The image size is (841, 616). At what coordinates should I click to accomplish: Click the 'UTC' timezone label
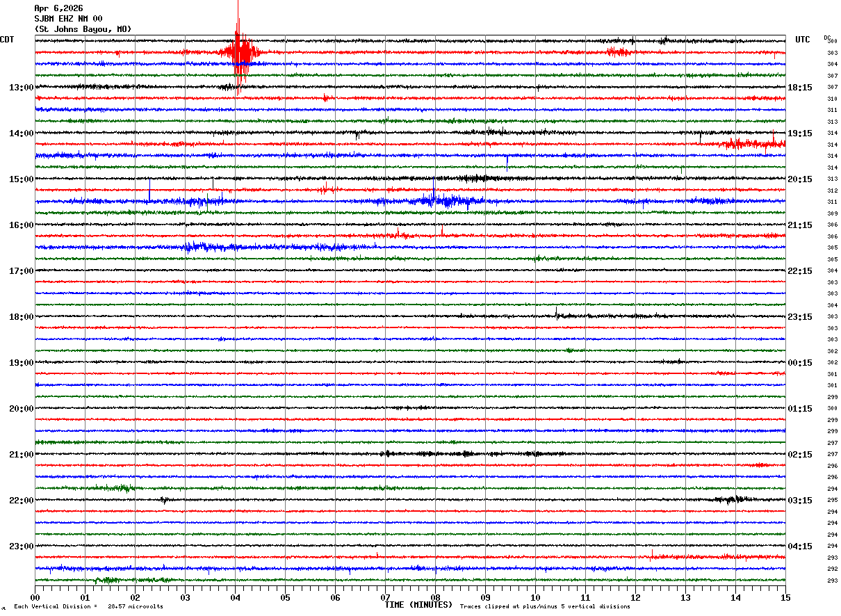803,40
